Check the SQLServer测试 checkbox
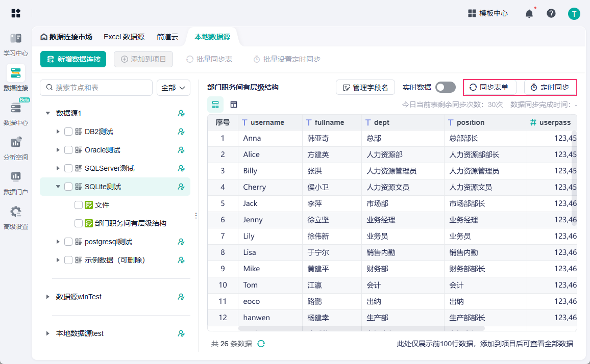The image size is (590, 364). [x=68, y=168]
